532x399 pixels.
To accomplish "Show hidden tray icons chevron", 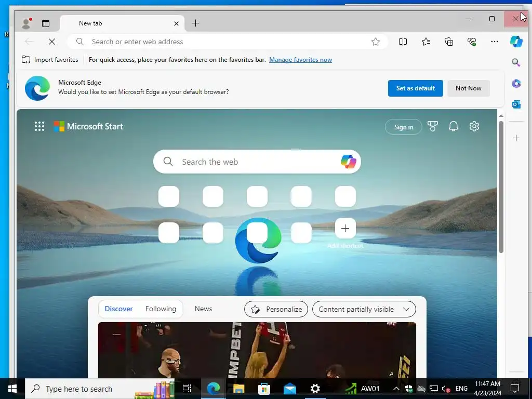I will pos(396,389).
